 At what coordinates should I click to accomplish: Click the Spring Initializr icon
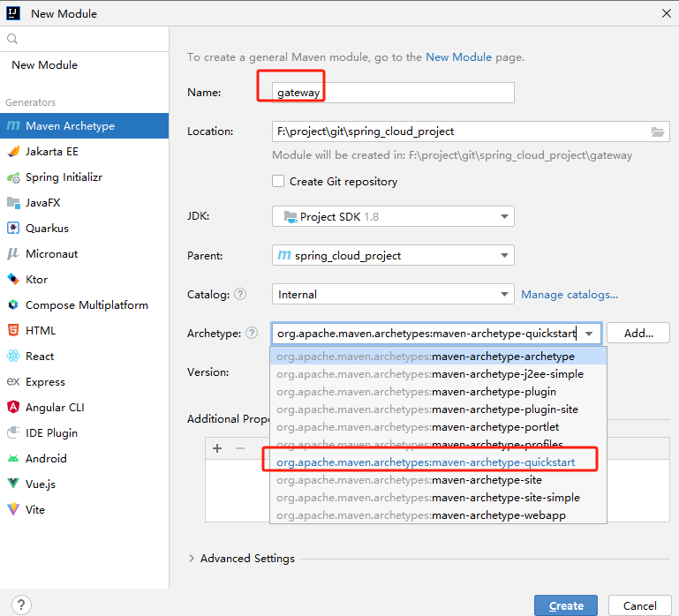pyautogui.click(x=13, y=177)
